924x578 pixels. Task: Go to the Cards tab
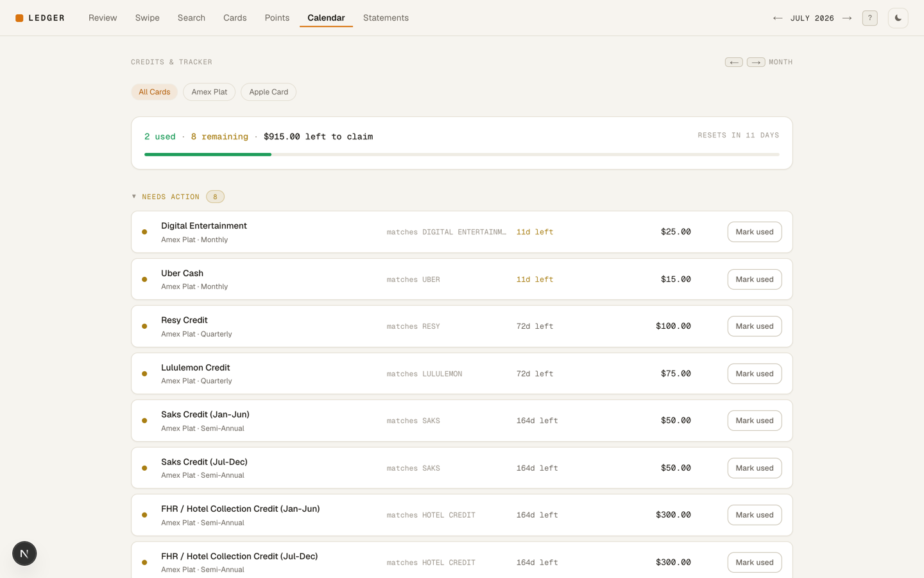coord(235,18)
